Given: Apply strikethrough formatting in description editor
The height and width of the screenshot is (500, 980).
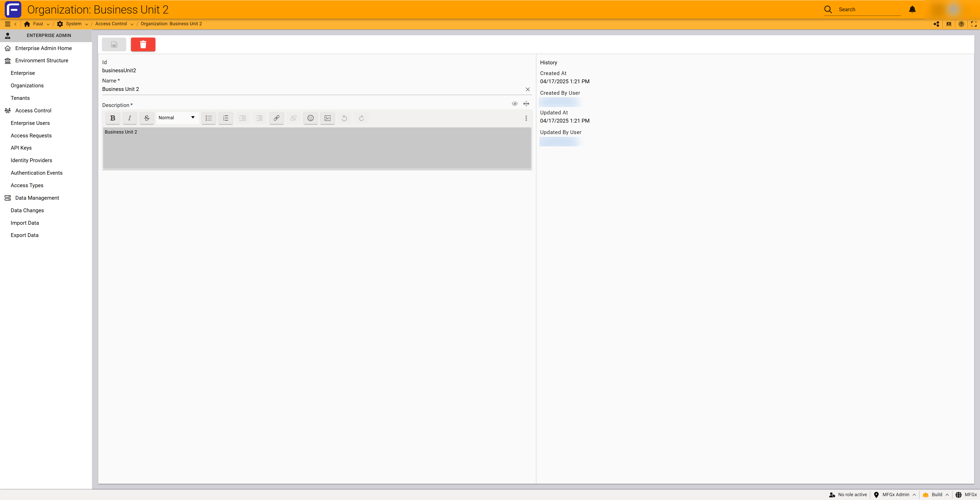Looking at the screenshot, I should (x=147, y=118).
